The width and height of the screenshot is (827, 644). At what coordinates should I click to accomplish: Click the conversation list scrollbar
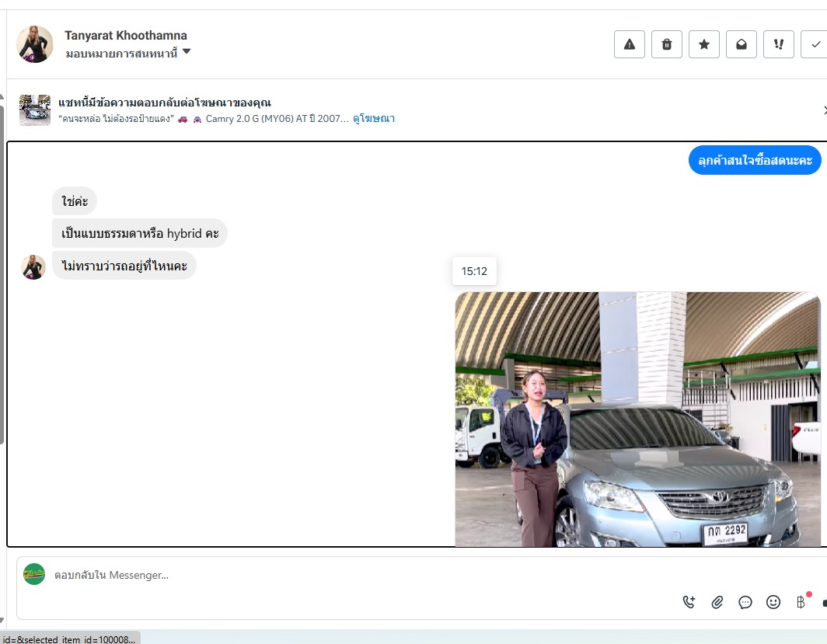(x=2, y=274)
